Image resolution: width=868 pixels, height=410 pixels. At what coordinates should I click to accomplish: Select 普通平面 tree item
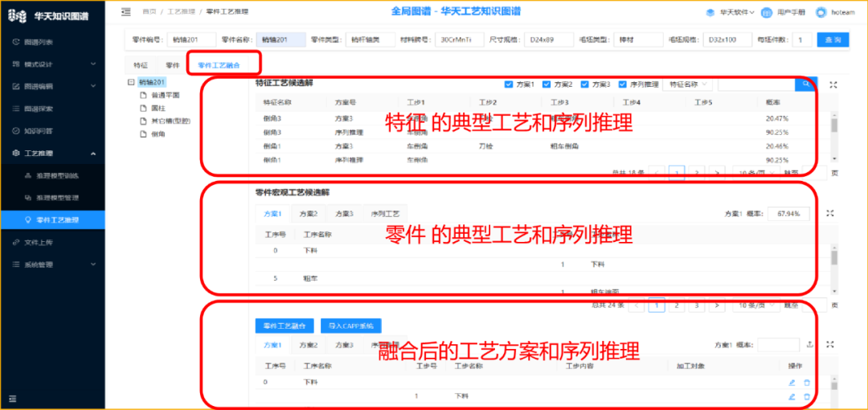(165, 96)
